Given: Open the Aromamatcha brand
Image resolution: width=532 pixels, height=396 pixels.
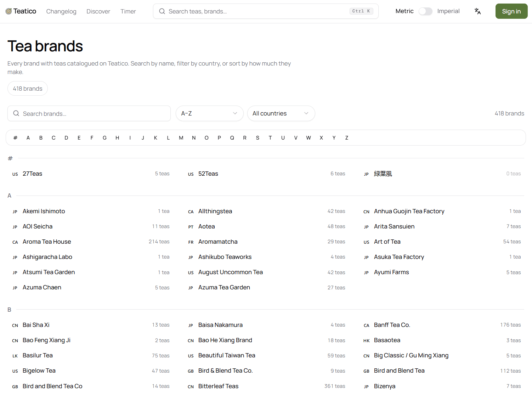Looking at the screenshot, I should point(266,242).
